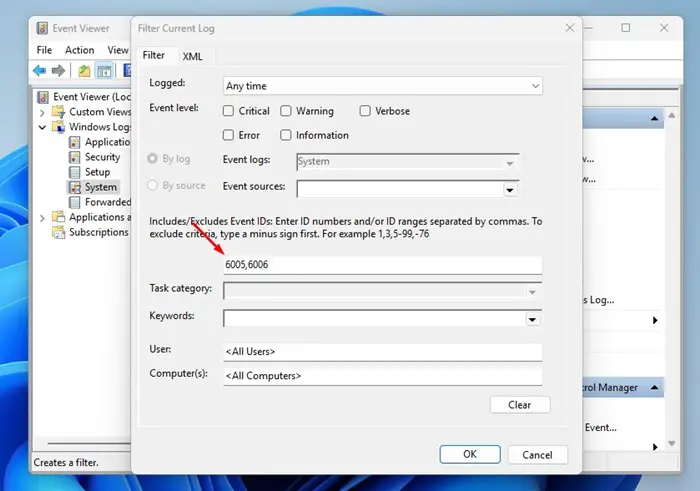Click the Up one level folder icon
Viewport: 700px width, 491px height.
click(84, 71)
